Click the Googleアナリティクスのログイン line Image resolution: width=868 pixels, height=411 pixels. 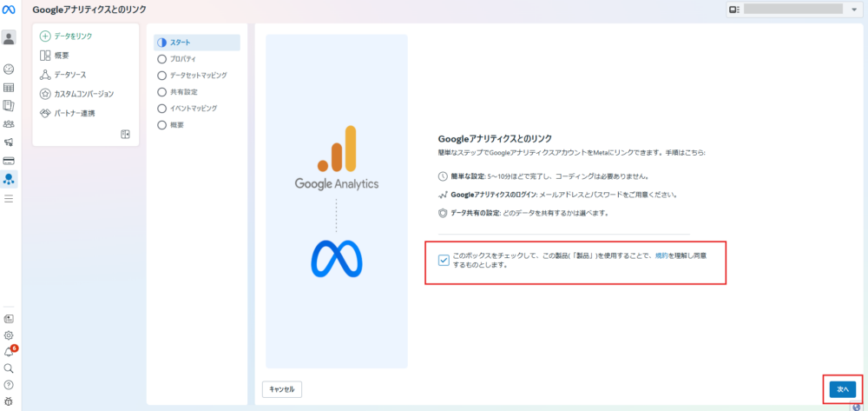557,195
